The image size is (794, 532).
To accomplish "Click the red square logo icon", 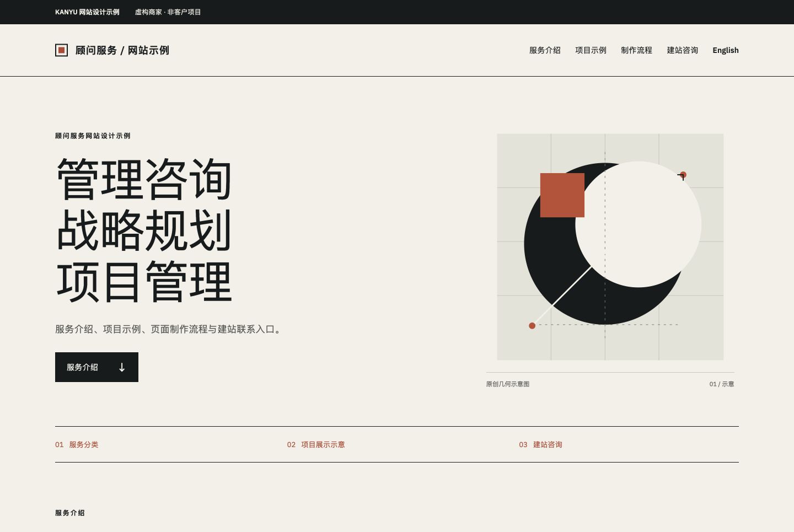I will pyautogui.click(x=61, y=50).
